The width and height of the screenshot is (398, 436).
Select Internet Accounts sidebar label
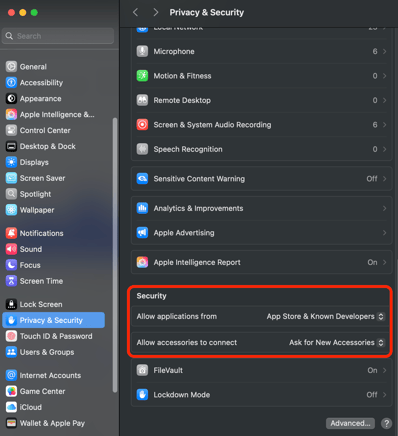click(50, 375)
